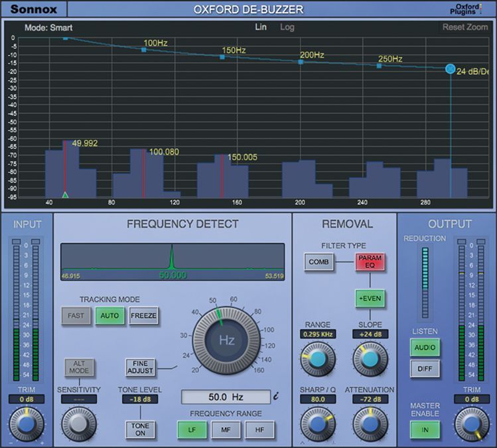
Task: Select the COMB filter type
Action: [x=319, y=261]
